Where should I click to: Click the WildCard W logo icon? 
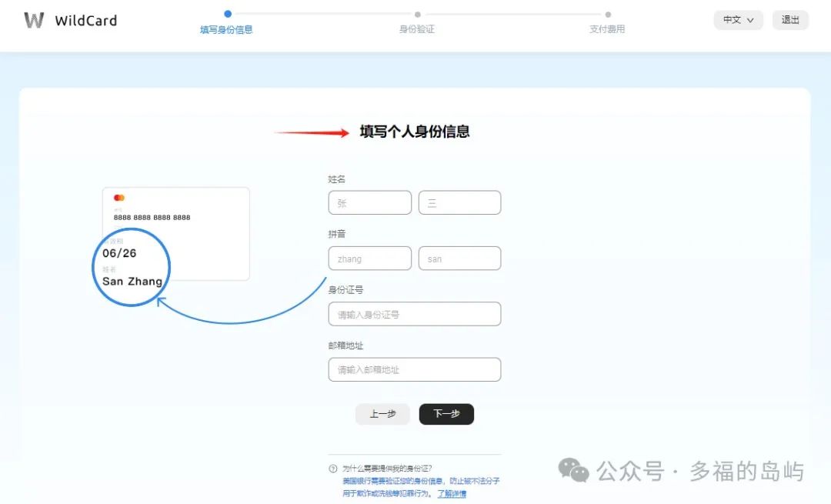coord(34,20)
